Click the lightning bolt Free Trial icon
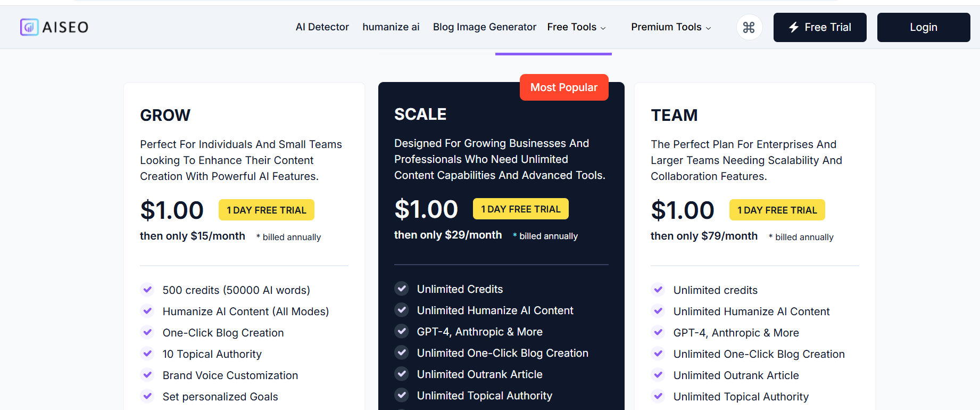The image size is (980, 410). tap(794, 27)
